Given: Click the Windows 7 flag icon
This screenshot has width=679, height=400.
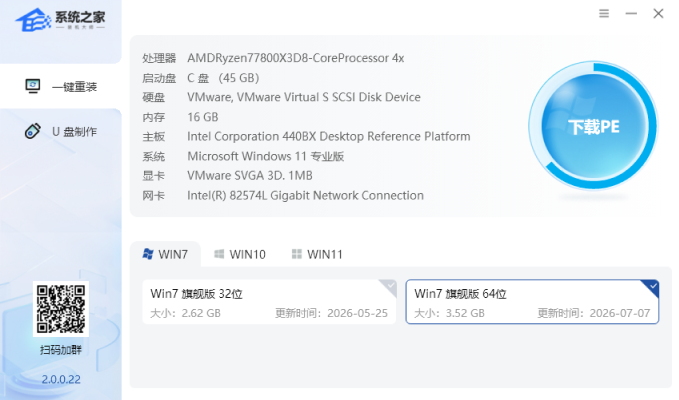Looking at the screenshot, I should [148, 254].
